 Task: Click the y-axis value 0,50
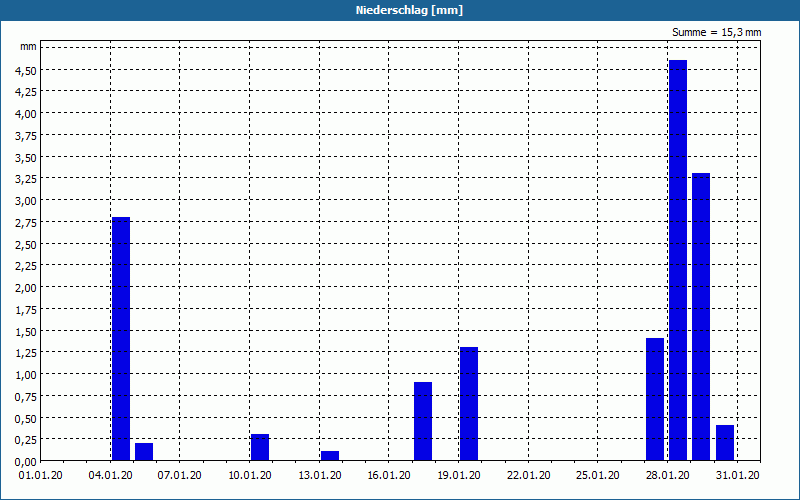tap(26, 419)
